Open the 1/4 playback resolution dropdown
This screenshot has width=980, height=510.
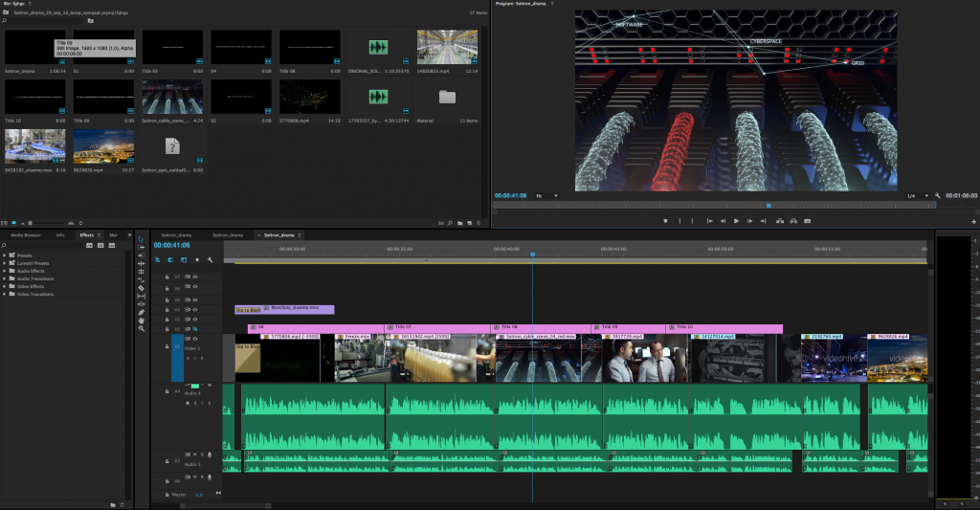pos(918,195)
